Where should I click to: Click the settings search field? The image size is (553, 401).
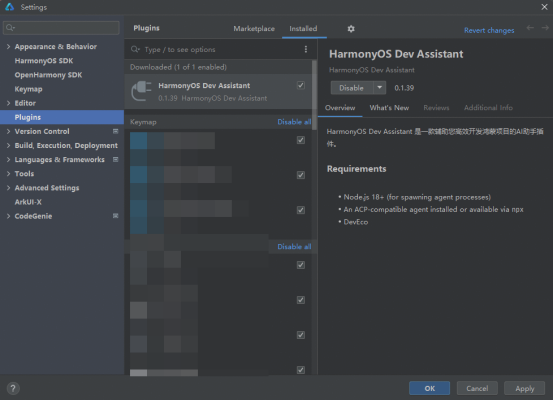tap(61, 28)
